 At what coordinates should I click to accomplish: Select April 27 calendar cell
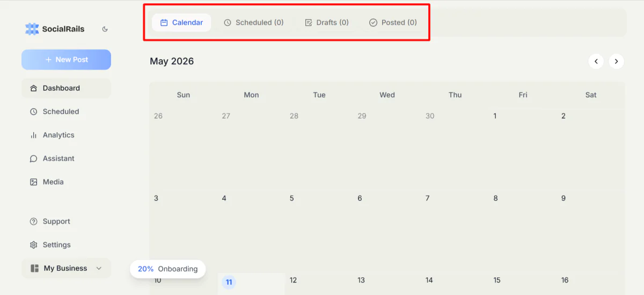pyautogui.click(x=251, y=149)
